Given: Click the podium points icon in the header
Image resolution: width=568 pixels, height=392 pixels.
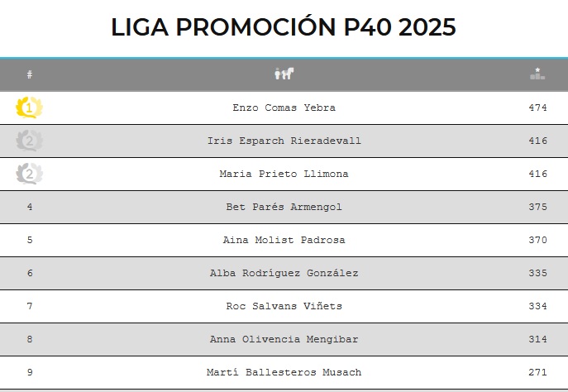Looking at the screenshot, I should click(x=537, y=74).
